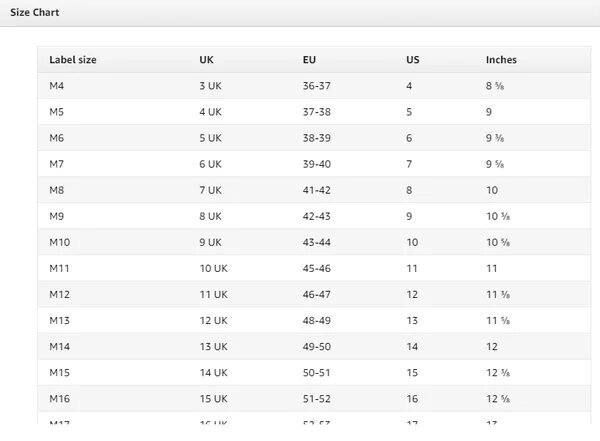Click the EU 37-38 cell

pos(317,112)
